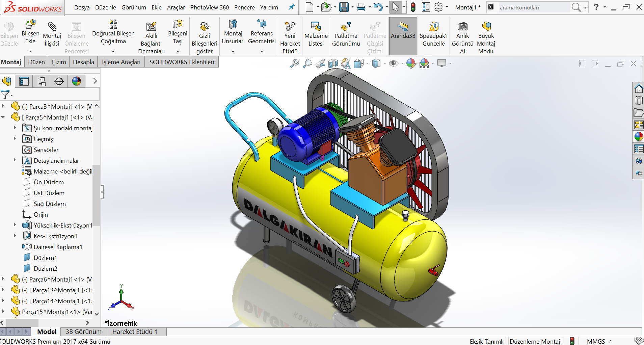This screenshot has width=644, height=345.
Task: Expand the Parça6^Montaj1<1> tree node
Action: (x=3, y=279)
